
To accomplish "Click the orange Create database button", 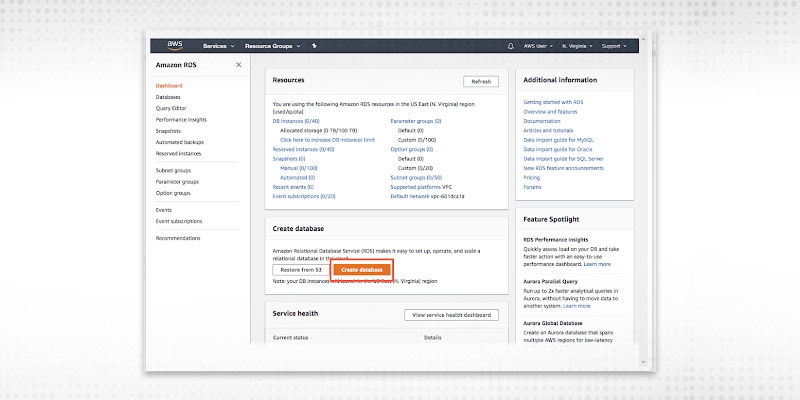I will click(362, 269).
